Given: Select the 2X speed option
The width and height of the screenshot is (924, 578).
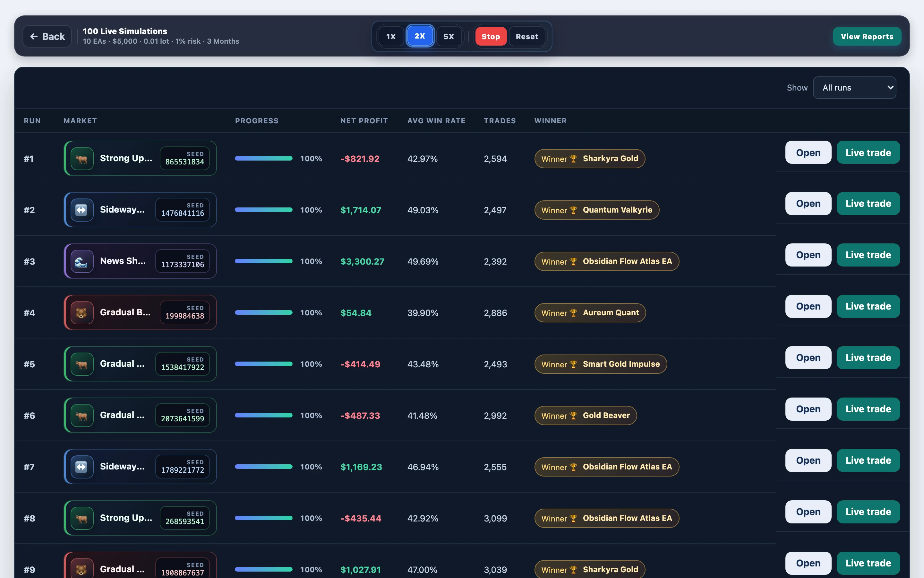Looking at the screenshot, I should tap(420, 36).
